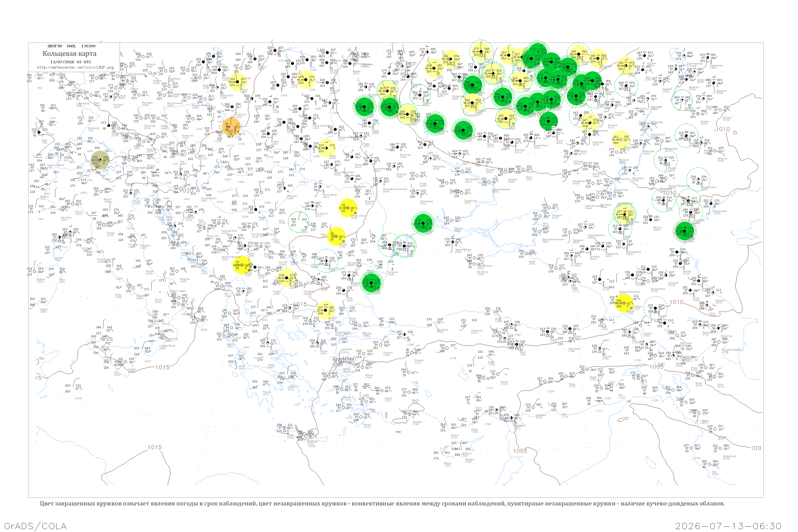Click the olive-colored station circle near Payerne
Viewport: 798px width, 532px height.
[x=100, y=160]
